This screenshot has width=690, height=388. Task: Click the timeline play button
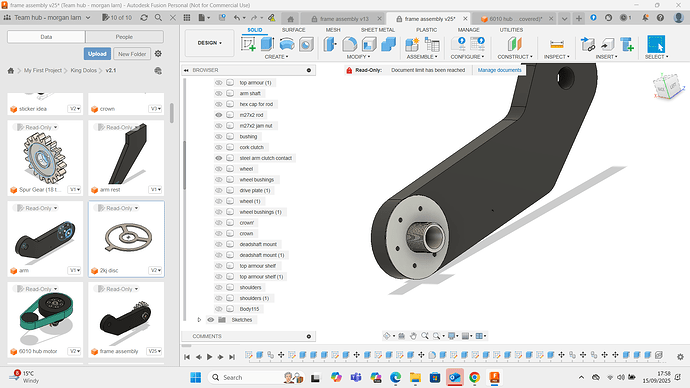tap(209, 357)
